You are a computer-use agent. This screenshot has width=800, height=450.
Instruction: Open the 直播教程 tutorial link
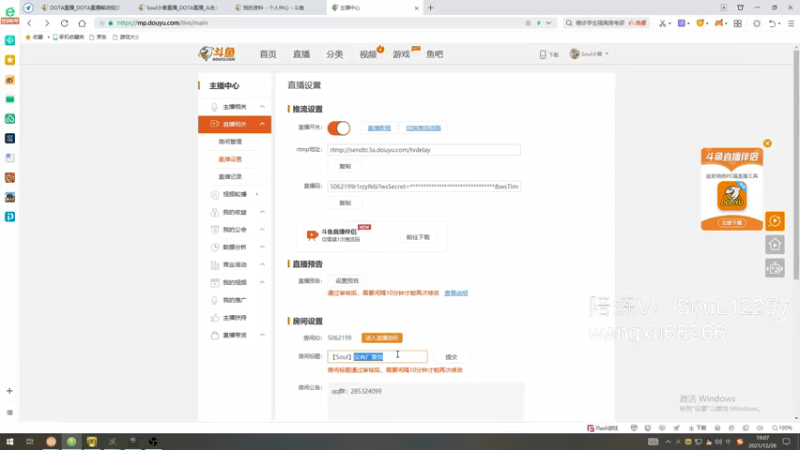(x=379, y=128)
